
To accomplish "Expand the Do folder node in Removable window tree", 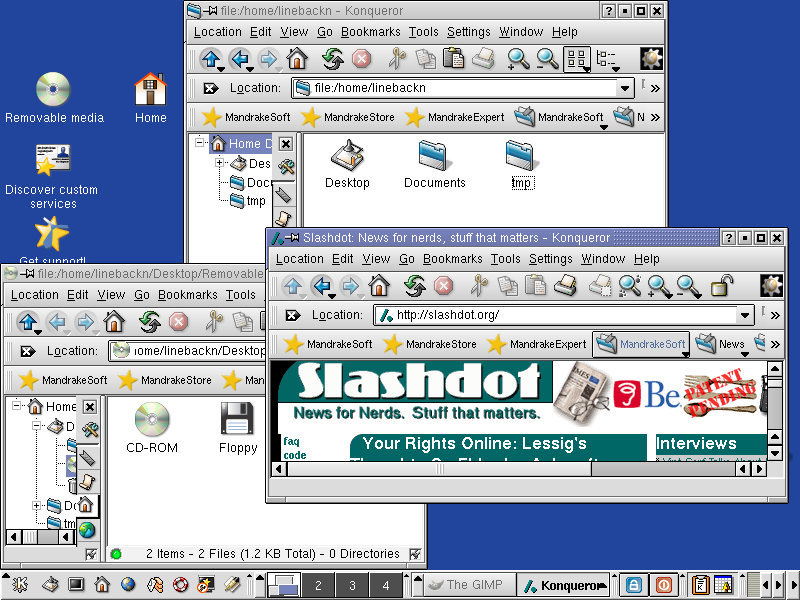I will tap(36, 506).
